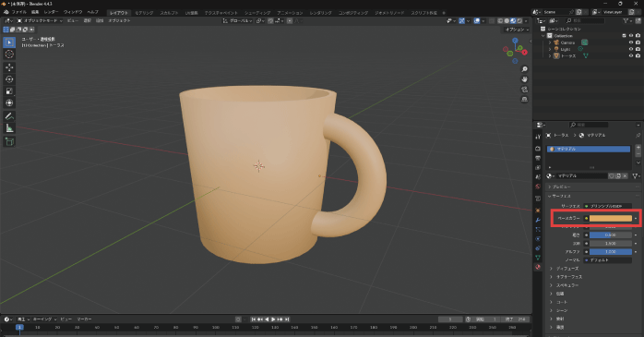The width and height of the screenshot is (644, 337).
Task: Select the Scale tool in left toolbar
Action: click(9, 91)
